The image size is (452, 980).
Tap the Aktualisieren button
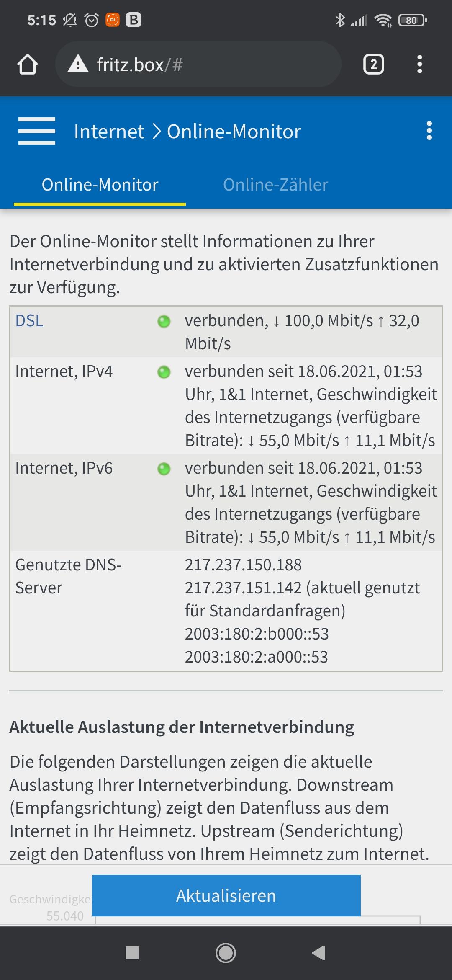coord(226,895)
